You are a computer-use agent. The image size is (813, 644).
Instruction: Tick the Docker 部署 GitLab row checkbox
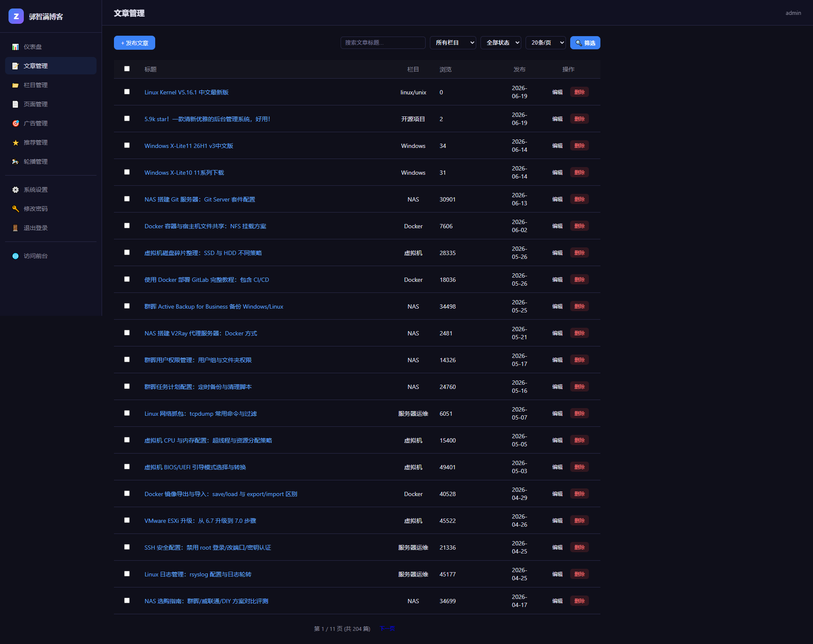click(127, 279)
